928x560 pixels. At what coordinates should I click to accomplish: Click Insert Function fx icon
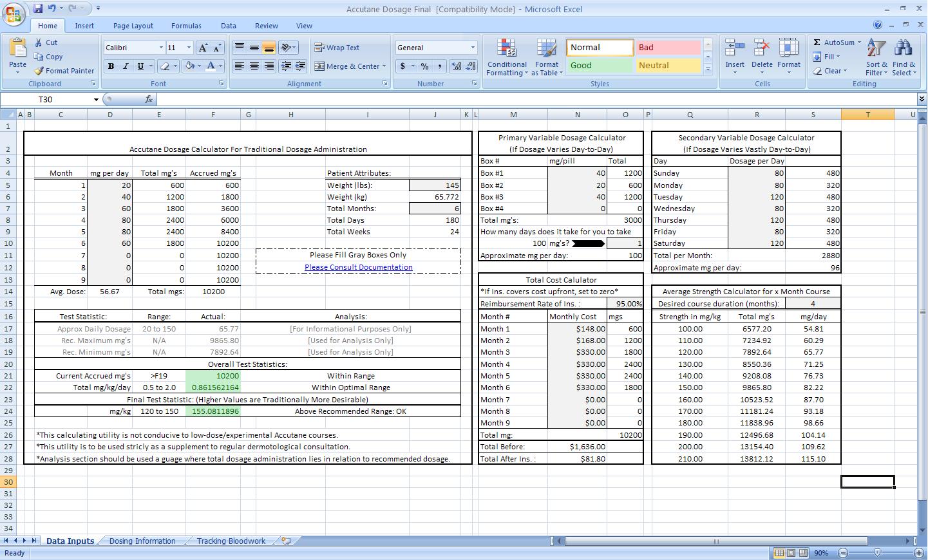[149, 99]
